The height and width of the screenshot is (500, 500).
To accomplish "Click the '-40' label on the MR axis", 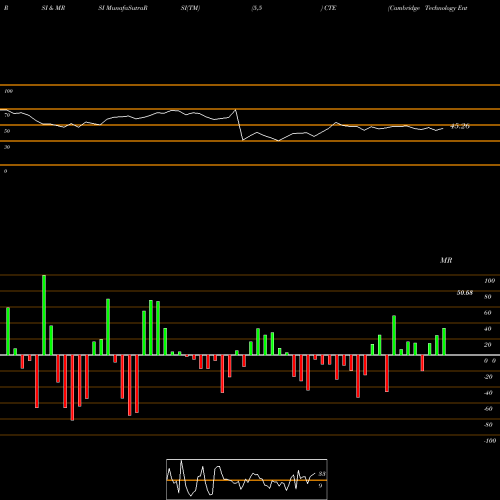I will [x=488, y=393].
